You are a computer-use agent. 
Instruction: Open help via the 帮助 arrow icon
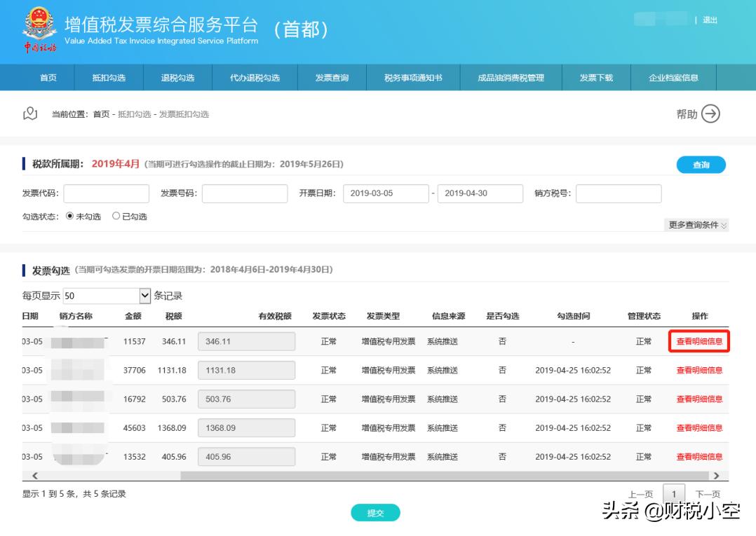click(709, 114)
